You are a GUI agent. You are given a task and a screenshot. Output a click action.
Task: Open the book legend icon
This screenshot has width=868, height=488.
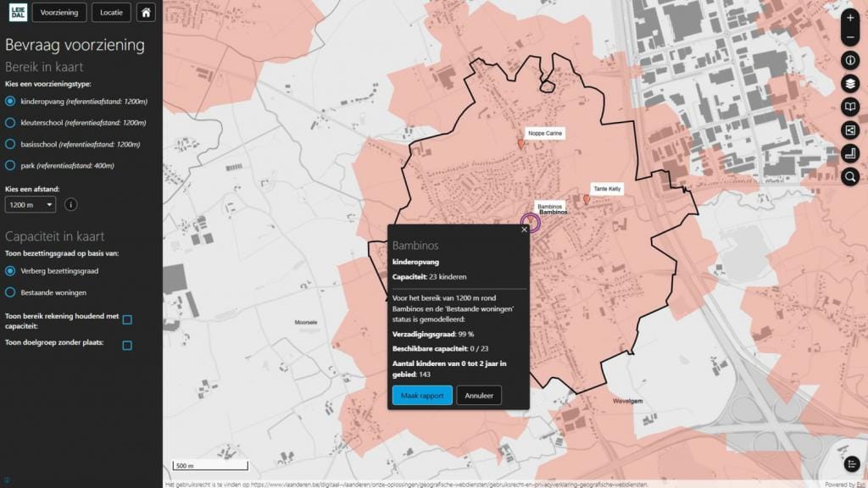pos(850,107)
